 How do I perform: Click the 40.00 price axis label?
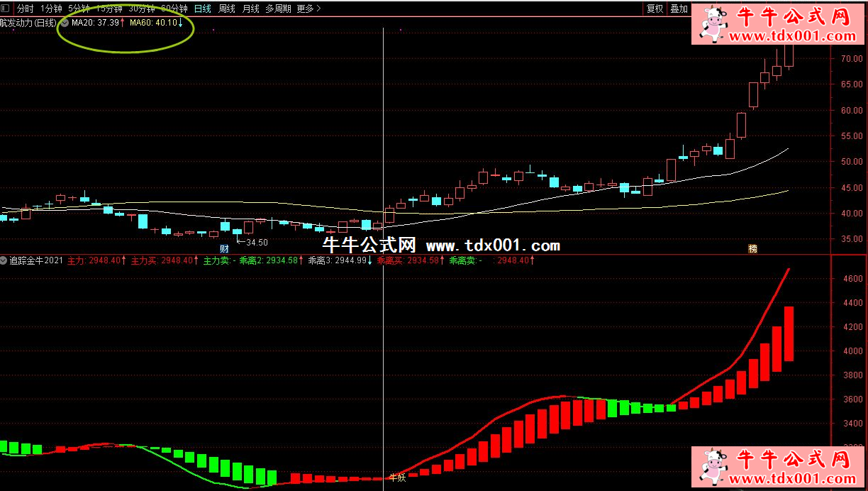pyautogui.click(x=851, y=214)
